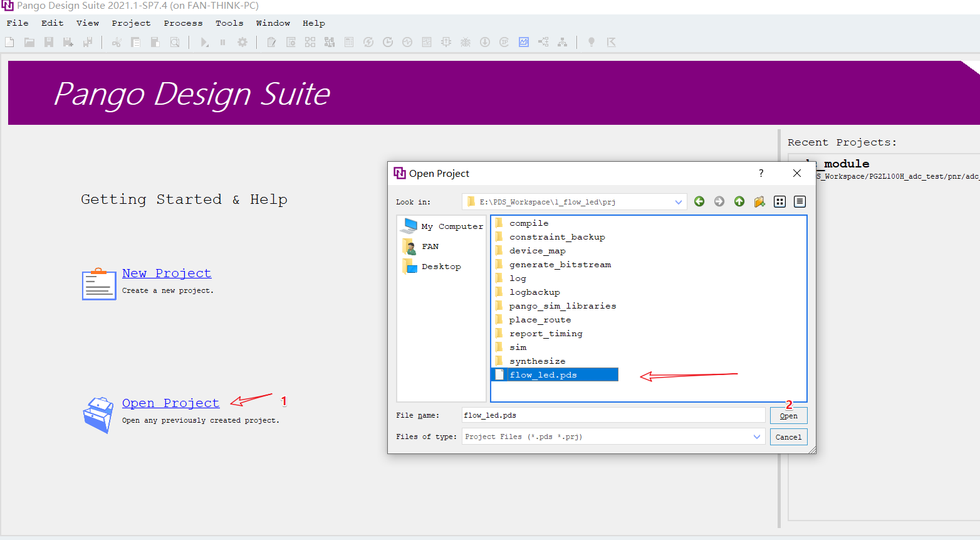Click the Paste toolbar icon
980x540 pixels.
pyautogui.click(x=155, y=42)
